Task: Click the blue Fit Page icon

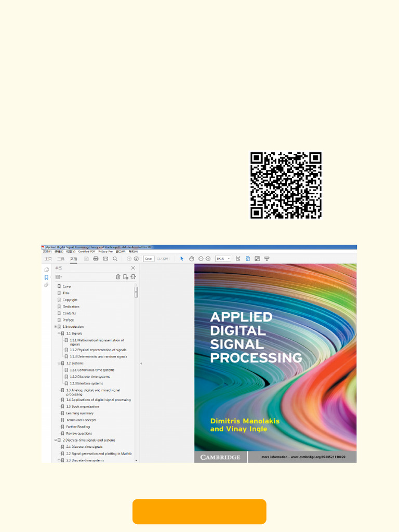Action: tap(248, 259)
